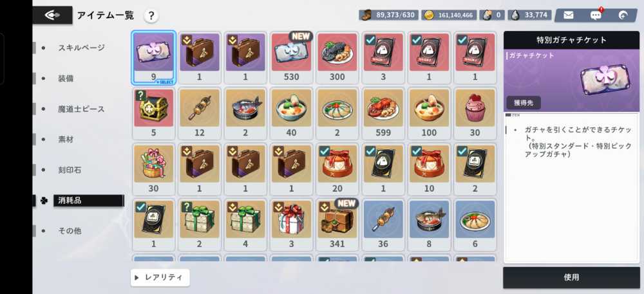
Task: Click the gold coin currency counter
Action: click(x=448, y=15)
